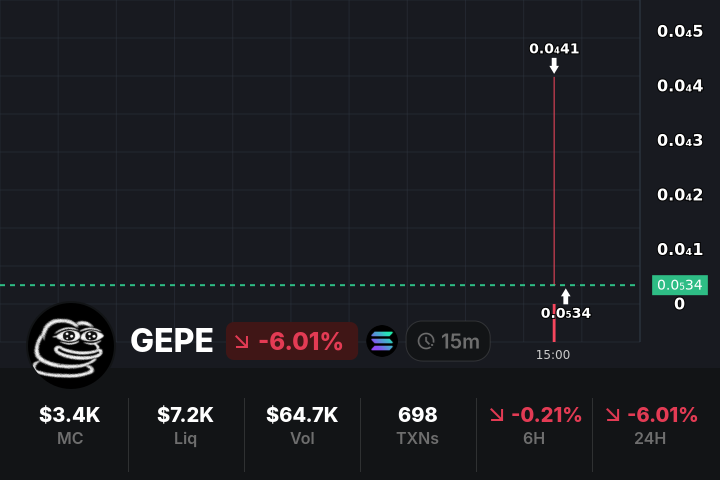Click the GEPE Pepe frog avatar
The width and height of the screenshot is (720, 480).
tap(70, 345)
